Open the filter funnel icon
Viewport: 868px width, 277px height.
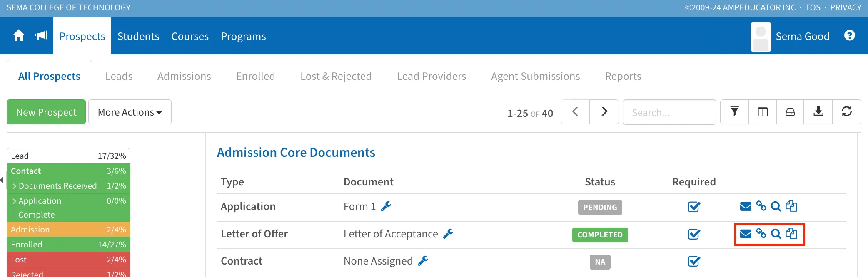(x=735, y=111)
